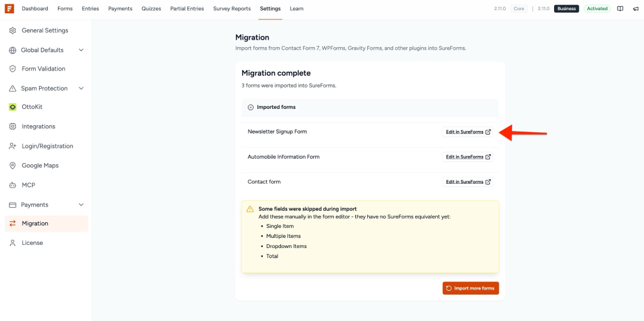Click the MCP robot icon

point(13,186)
